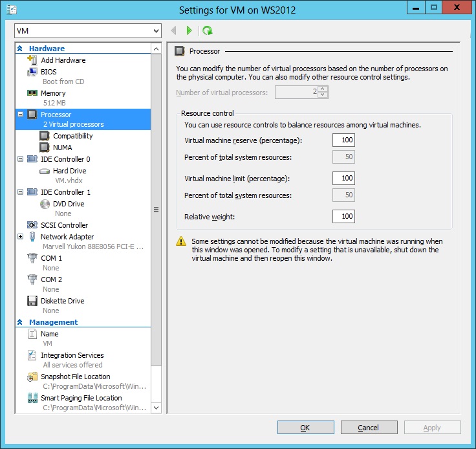
Task: Open Integration Services settings
Action: tap(72, 355)
